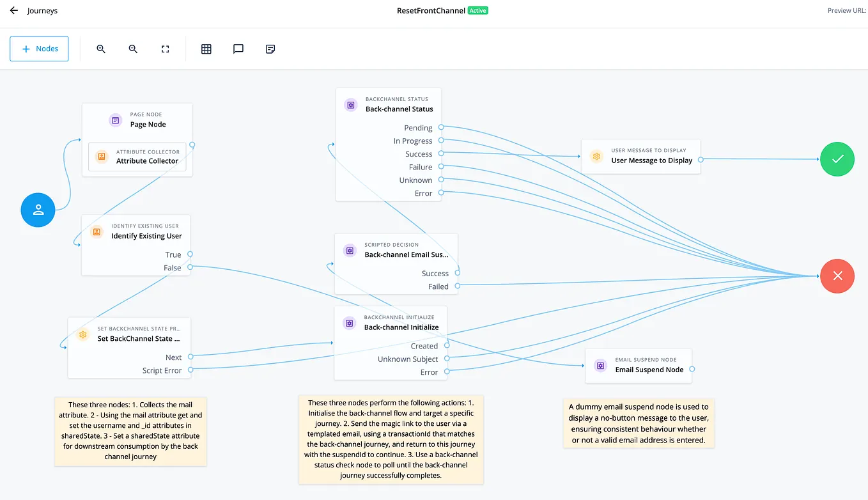Click the Scripted Decision node's purple icon
The height and width of the screenshot is (500, 868).
tap(350, 251)
